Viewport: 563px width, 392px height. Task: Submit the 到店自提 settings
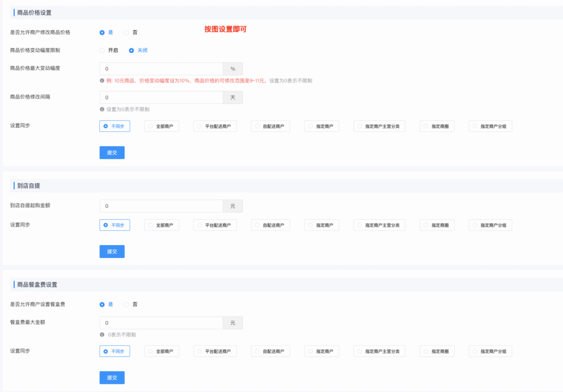[112, 251]
